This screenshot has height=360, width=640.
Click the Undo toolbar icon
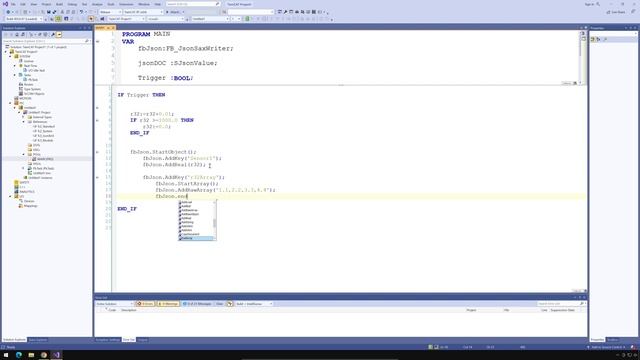(81, 12)
